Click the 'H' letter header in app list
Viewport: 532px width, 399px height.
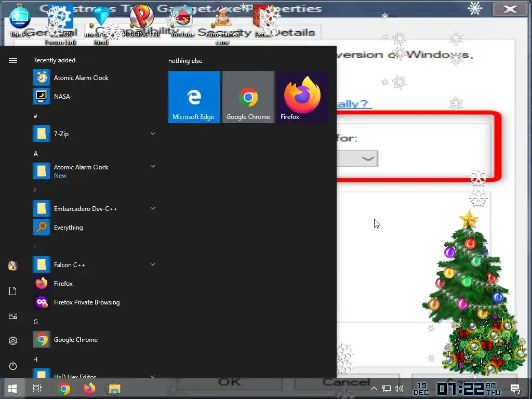tap(36, 360)
